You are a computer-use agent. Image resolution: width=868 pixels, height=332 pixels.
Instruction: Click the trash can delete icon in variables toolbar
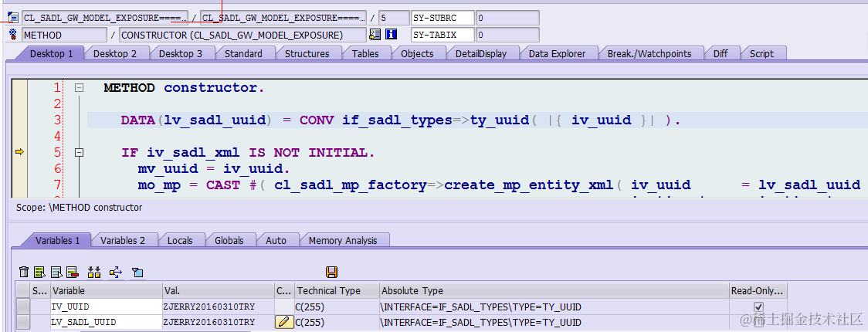25,272
